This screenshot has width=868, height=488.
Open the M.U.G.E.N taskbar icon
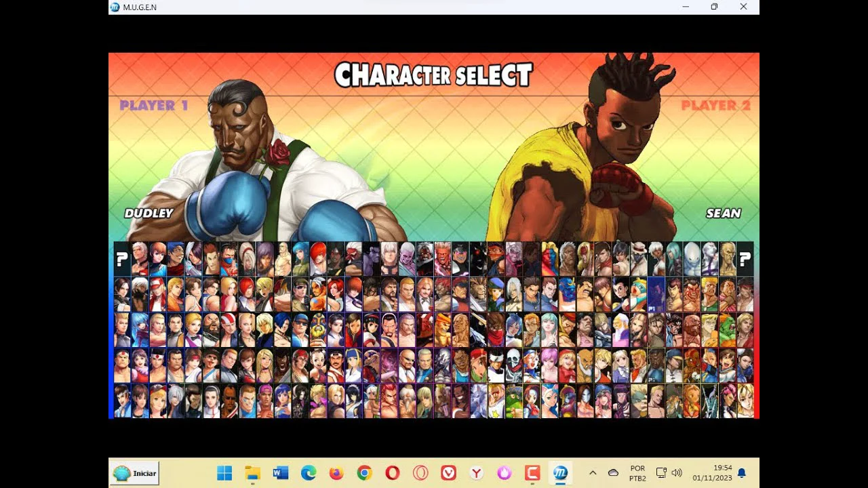(560, 473)
